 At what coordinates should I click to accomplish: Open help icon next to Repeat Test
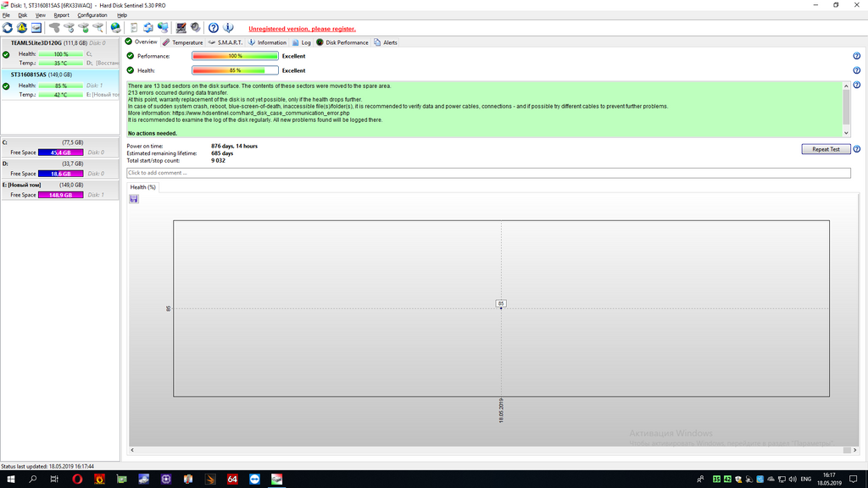coord(856,149)
